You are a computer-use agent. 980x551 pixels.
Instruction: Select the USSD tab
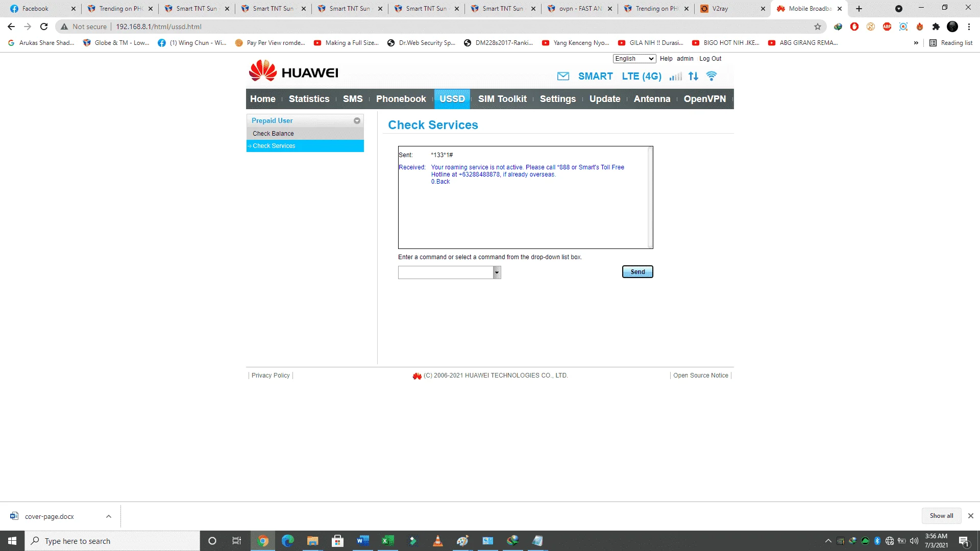coord(452,99)
